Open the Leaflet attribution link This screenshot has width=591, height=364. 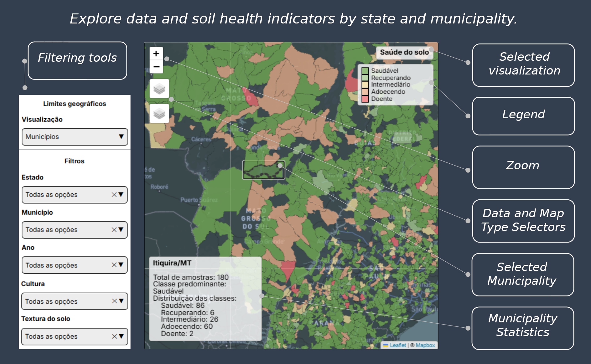pyautogui.click(x=398, y=345)
